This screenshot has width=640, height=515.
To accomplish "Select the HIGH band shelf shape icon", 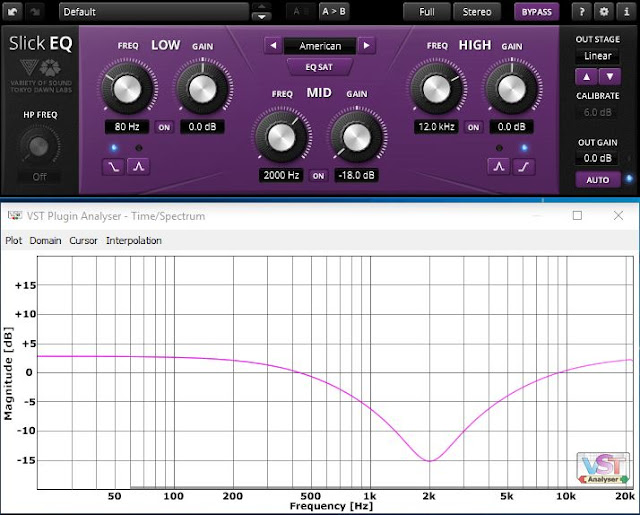I will [524, 166].
